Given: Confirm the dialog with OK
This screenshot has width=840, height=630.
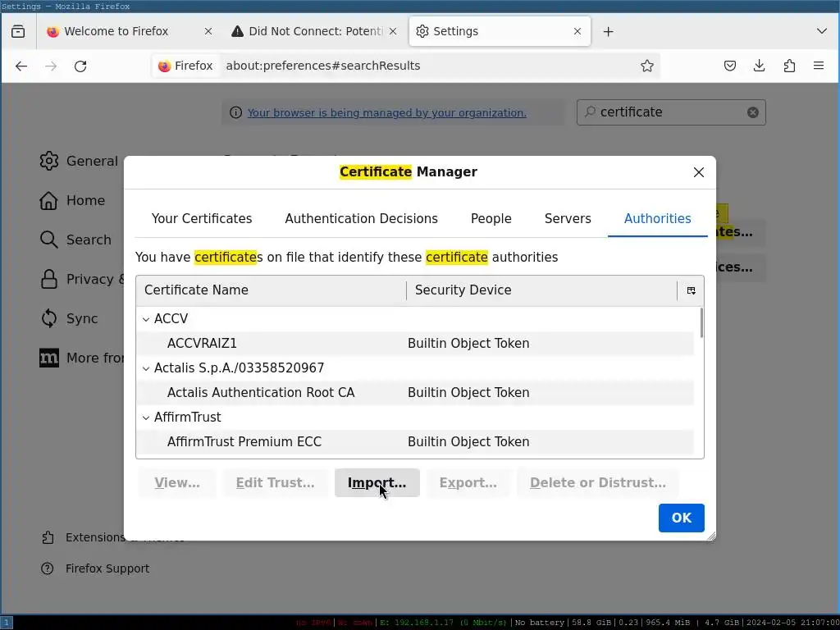Looking at the screenshot, I should click(681, 518).
